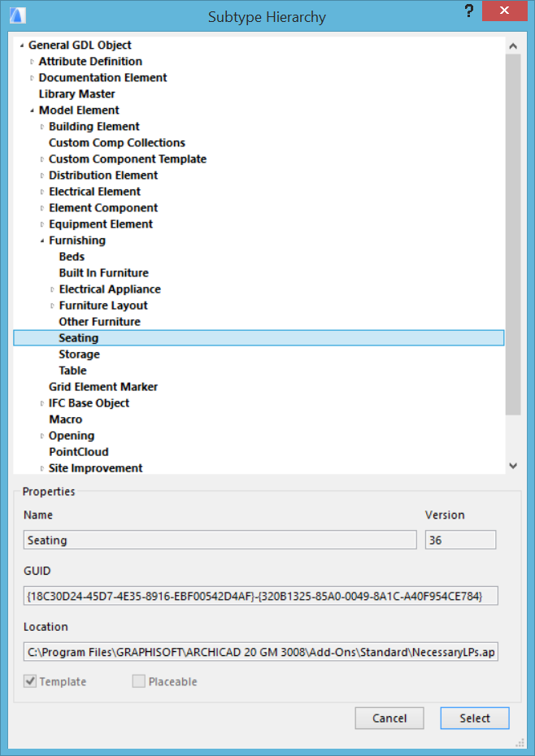The image size is (535, 756).
Task: Click the GUID text field
Action: (260, 596)
